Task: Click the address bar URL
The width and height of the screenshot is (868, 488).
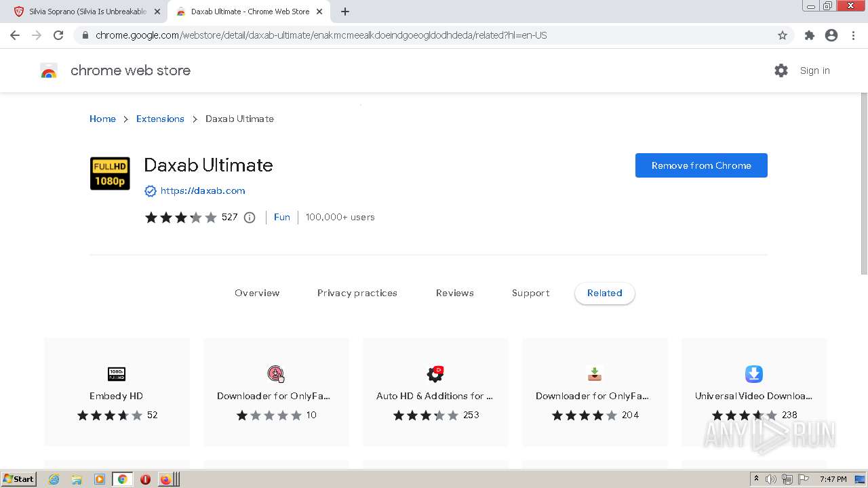Action: [x=321, y=35]
